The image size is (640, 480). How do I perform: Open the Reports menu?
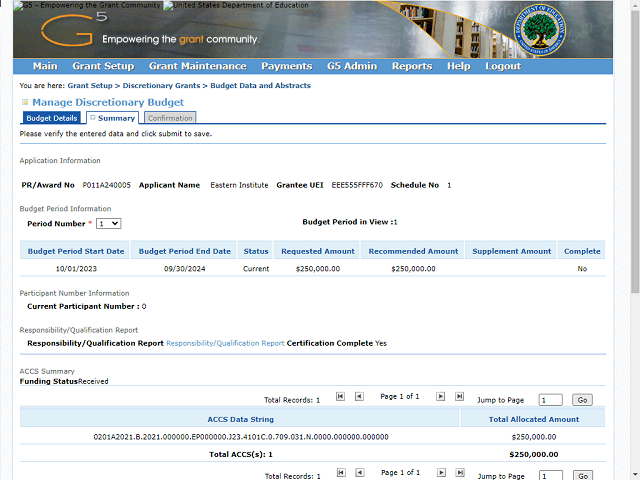(x=412, y=66)
